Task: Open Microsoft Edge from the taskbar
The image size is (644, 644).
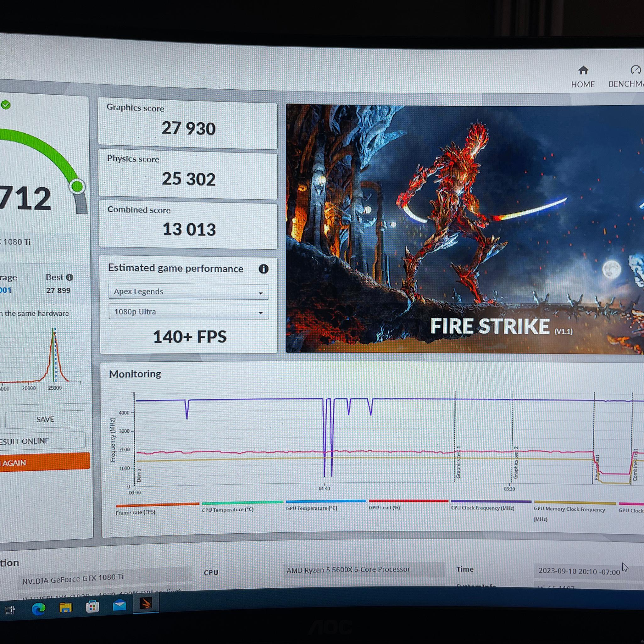Action: click(x=39, y=609)
